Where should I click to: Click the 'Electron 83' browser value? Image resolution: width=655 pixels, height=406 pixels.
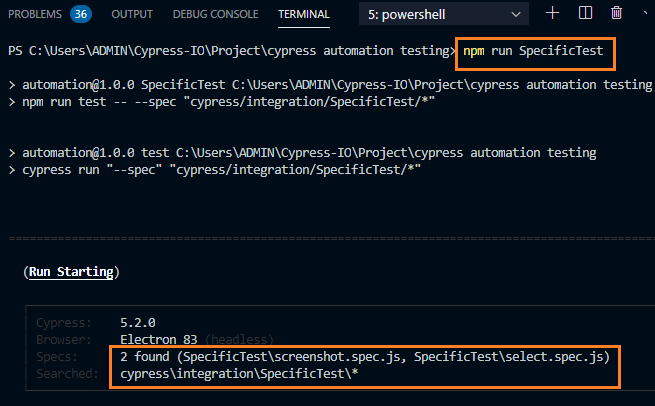(159, 340)
